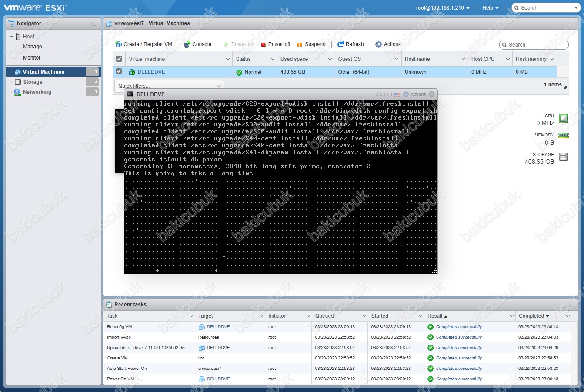The width and height of the screenshot is (584, 392).
Task: Click Completed successfully link for Create VM
Action: point(459,358)
